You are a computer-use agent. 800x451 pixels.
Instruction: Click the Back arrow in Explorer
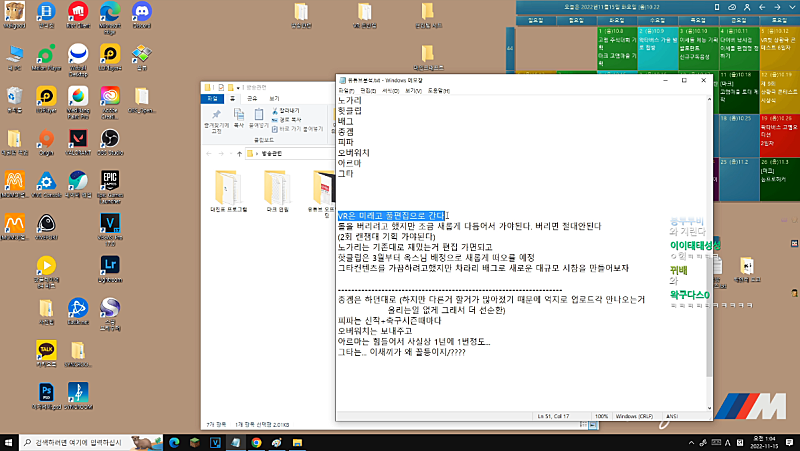pos(209,154)
